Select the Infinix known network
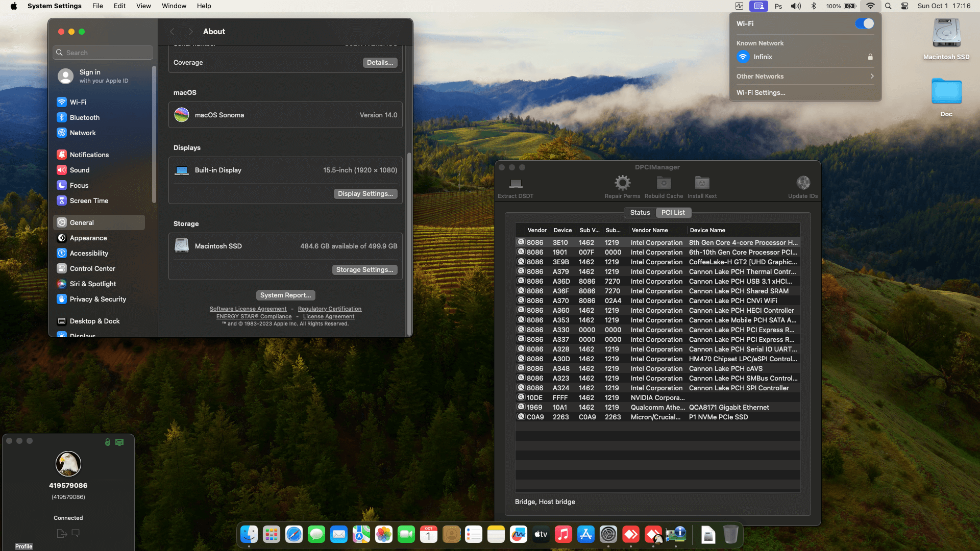980x551 pixels. (764, 57)
